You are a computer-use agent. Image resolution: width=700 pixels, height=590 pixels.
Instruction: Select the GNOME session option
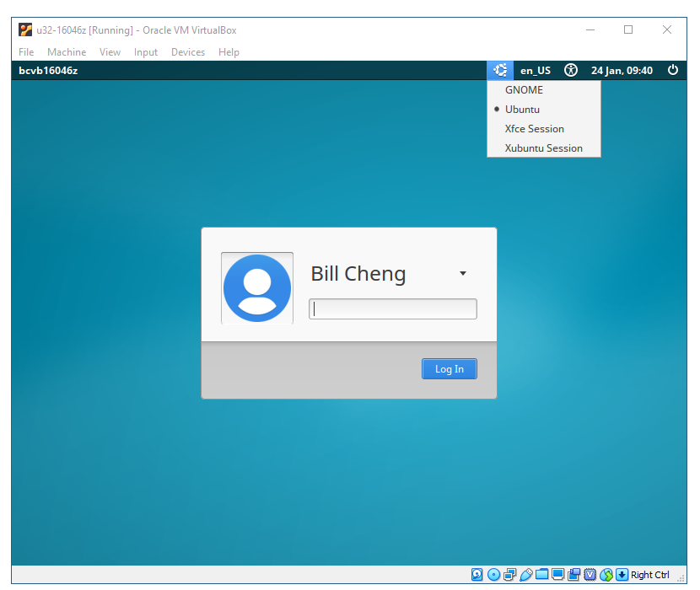(524, 90)
